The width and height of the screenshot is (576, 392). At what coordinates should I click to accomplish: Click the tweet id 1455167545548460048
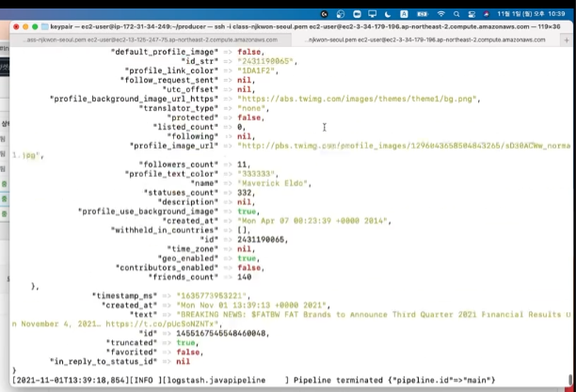click(x=221, y=334)
